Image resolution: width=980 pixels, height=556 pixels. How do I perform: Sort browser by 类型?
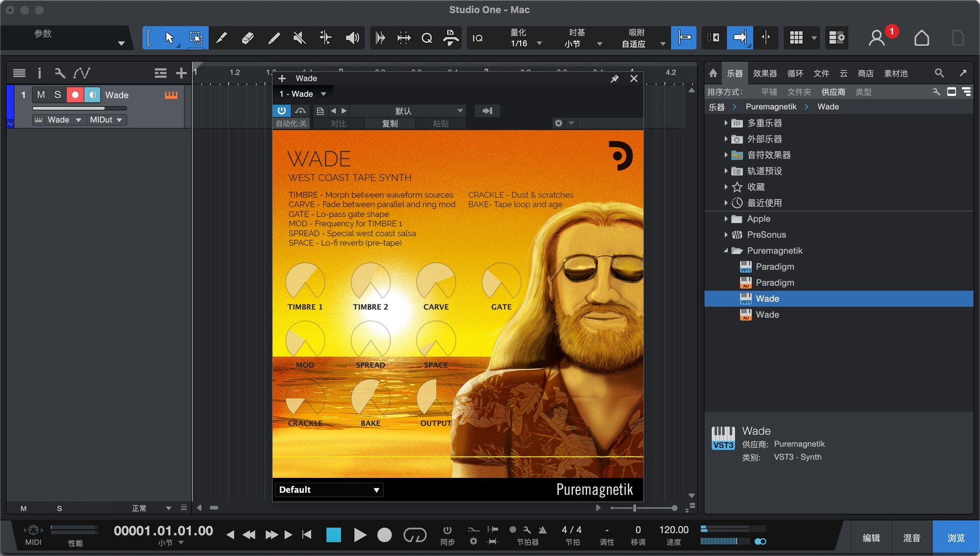point(863,92)
